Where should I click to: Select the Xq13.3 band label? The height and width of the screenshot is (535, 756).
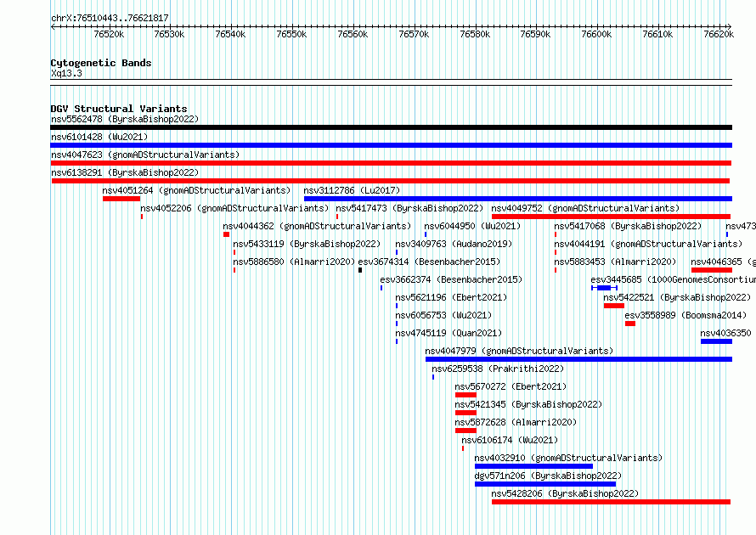pyautogui.click(x=66, y=73)
